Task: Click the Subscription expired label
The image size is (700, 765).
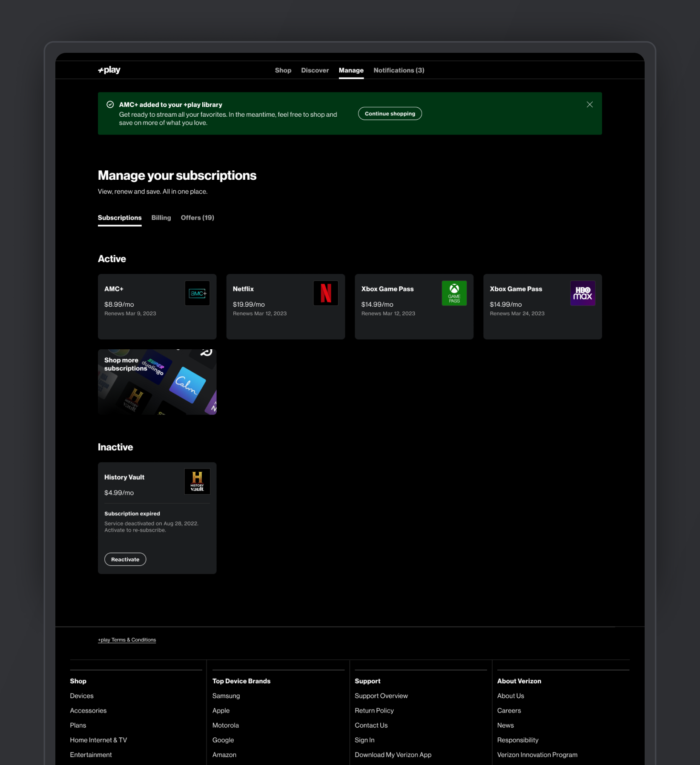Action: point(132,514)
